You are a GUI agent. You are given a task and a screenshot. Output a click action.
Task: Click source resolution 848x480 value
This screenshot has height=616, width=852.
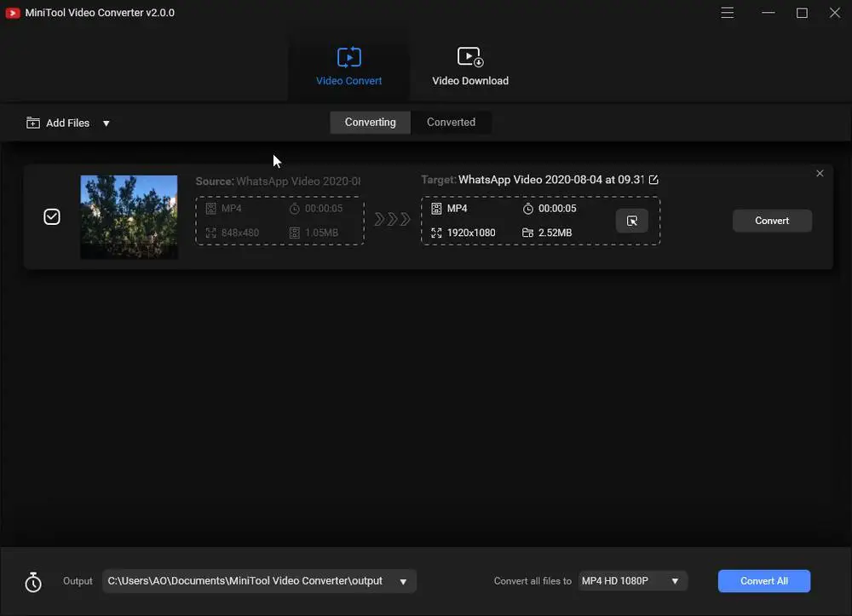pos(240,233)
